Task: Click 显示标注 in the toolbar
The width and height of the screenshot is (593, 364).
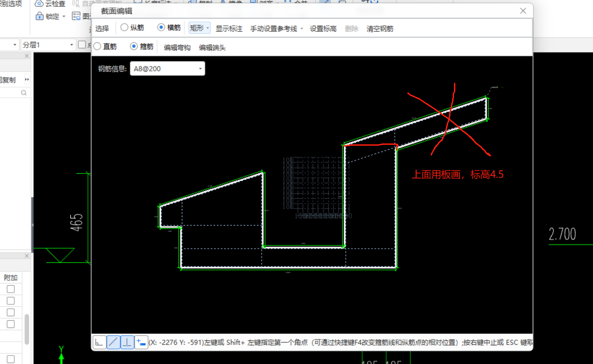Action: (x=229, y=29)
